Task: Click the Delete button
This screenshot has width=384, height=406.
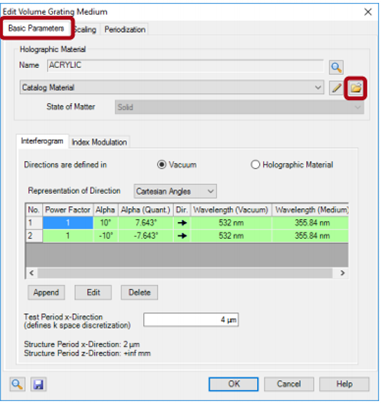Action: coord(139,293)
